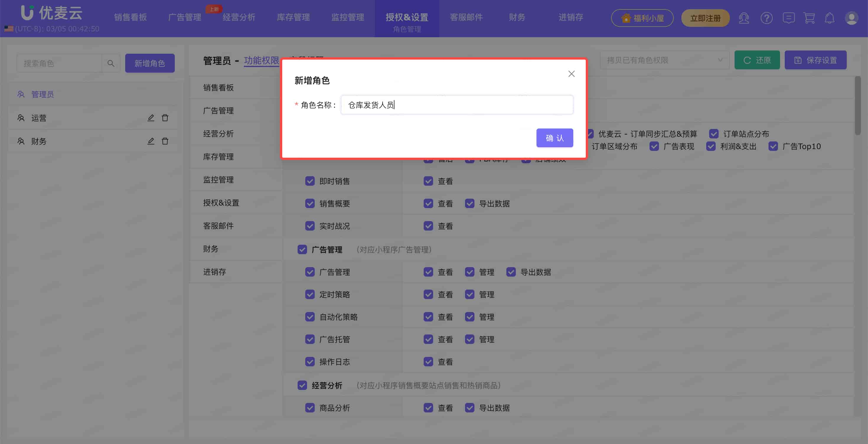
Task: Select 监控管理 in the permission category list
Action: [x=218, y=180]
